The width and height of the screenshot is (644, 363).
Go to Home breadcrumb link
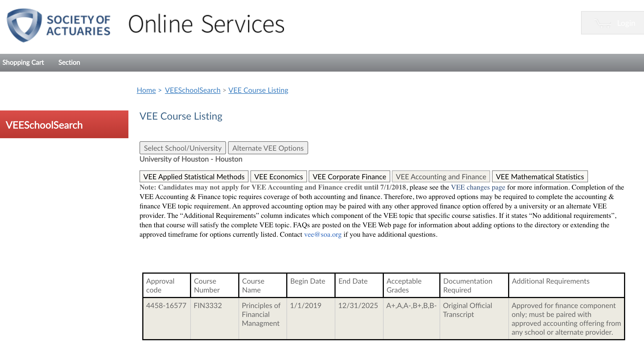pyautogui.click(x=146, y=90)
